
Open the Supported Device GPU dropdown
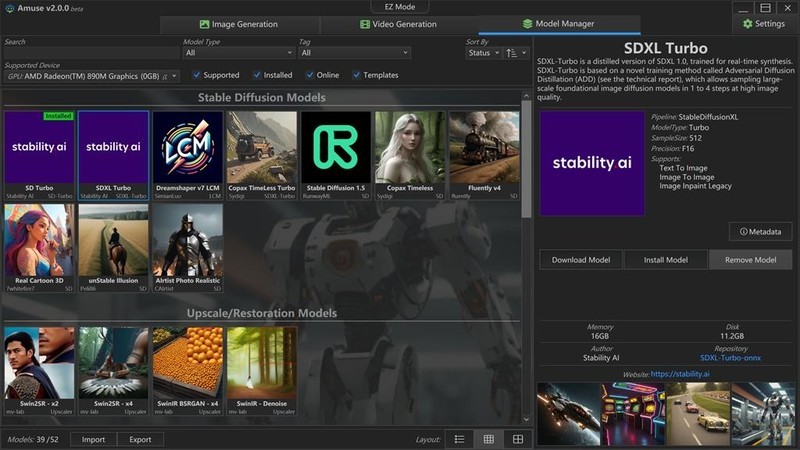pyautogui.click(x=92, y=76)
